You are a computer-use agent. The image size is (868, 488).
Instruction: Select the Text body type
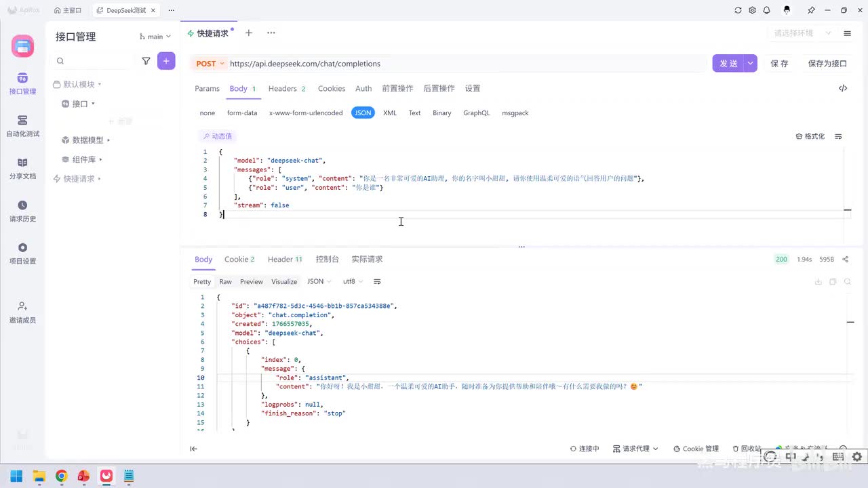pos(414,113)
